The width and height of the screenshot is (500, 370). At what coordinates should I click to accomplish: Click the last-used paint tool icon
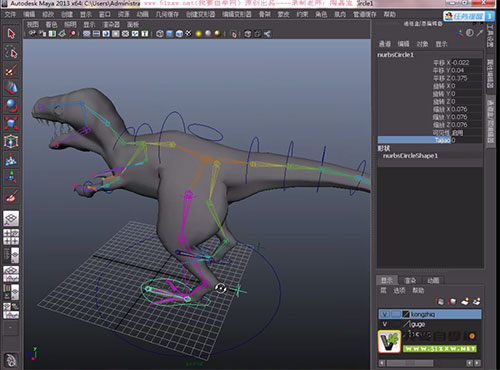coord(11,196)
